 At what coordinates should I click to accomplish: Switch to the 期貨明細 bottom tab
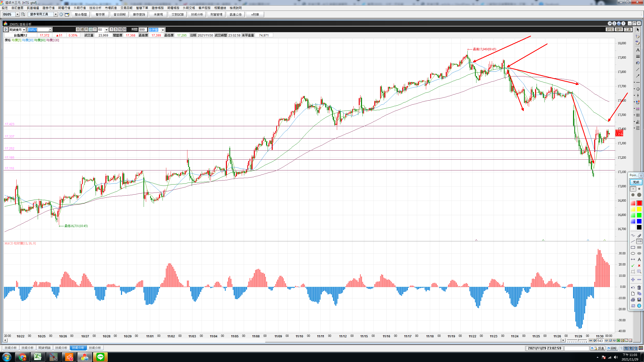point(44,348)
